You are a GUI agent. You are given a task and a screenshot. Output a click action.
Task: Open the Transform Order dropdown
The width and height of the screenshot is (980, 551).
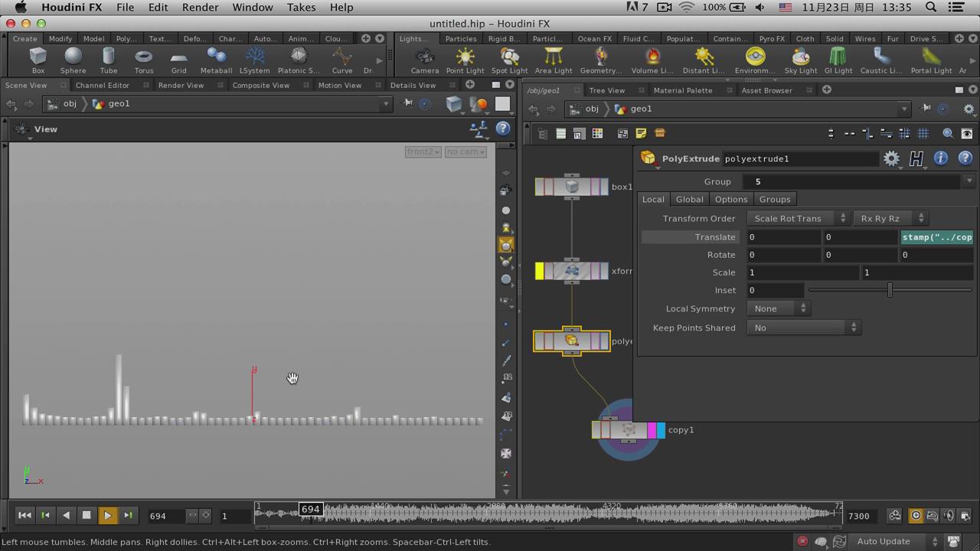[798, 218]
